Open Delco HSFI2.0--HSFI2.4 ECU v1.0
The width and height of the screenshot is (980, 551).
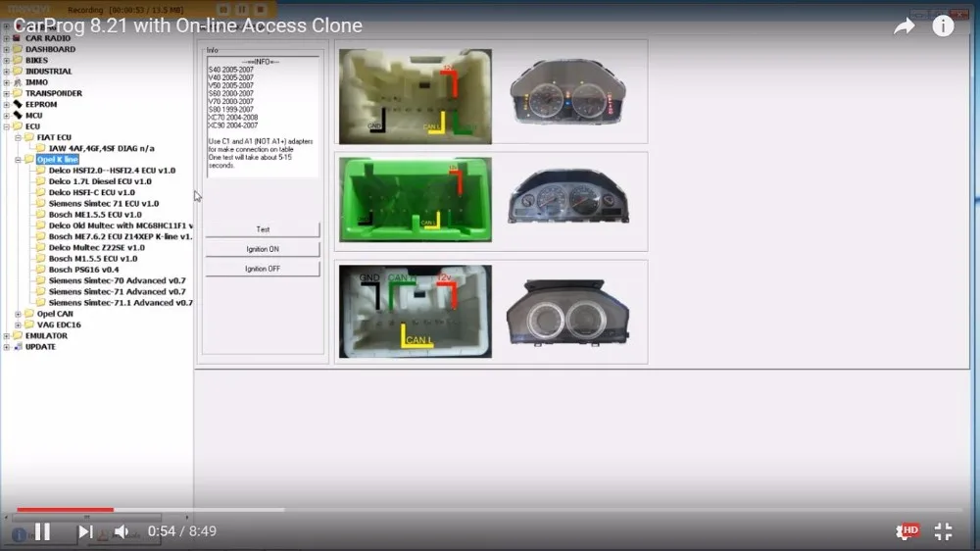[x=112, y=171]
